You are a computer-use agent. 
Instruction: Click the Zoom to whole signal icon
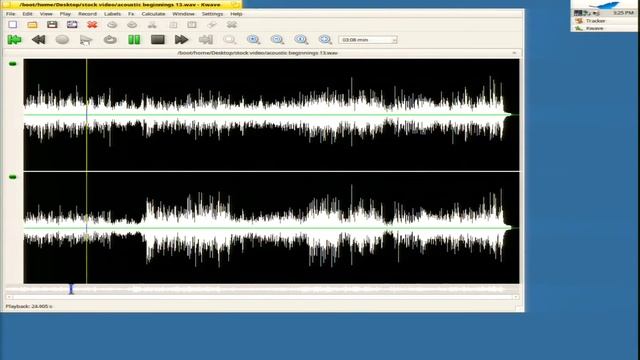325,40
